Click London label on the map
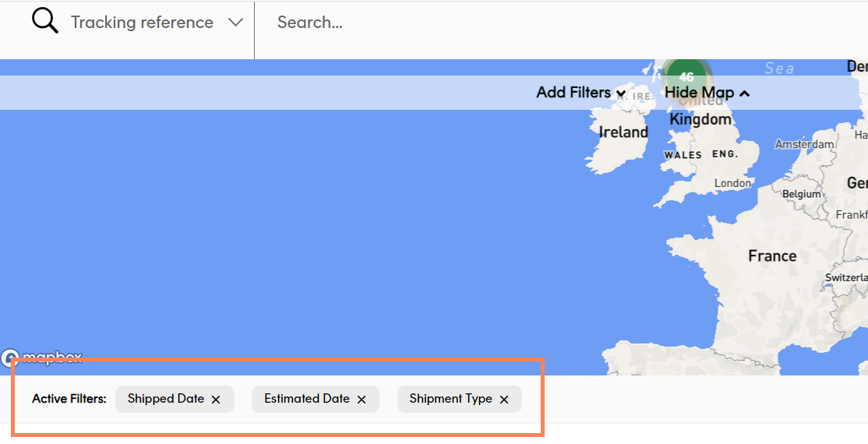Image resolution: width=868 pixels, height=444 pixels. (732, 183)
